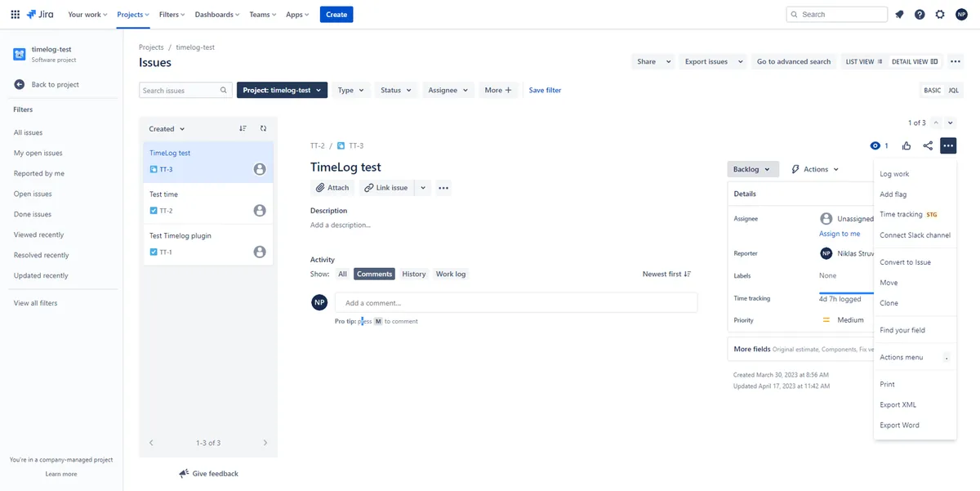Open the Share dropdown
This screenshot has width=980, height=491.
click(x=653, y=61)
